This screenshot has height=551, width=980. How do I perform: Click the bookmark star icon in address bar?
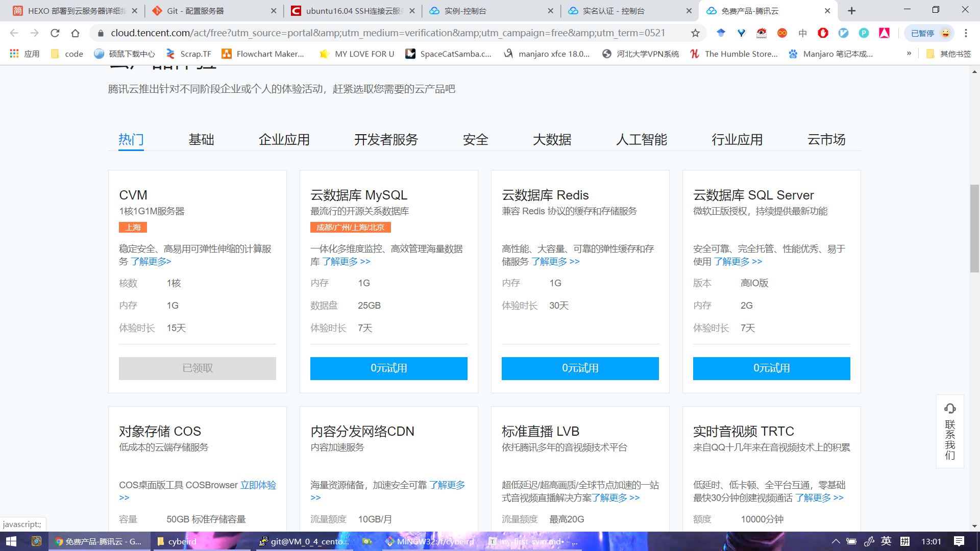[695, 33]
